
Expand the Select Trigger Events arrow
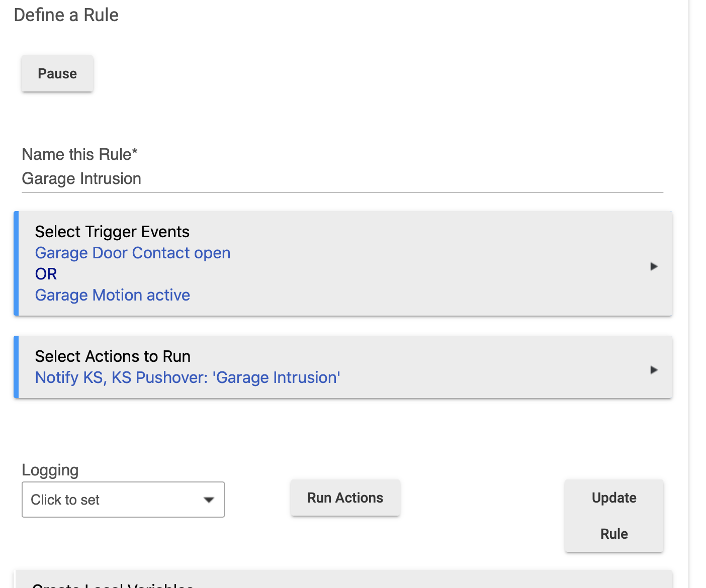(x=654, y=266)
